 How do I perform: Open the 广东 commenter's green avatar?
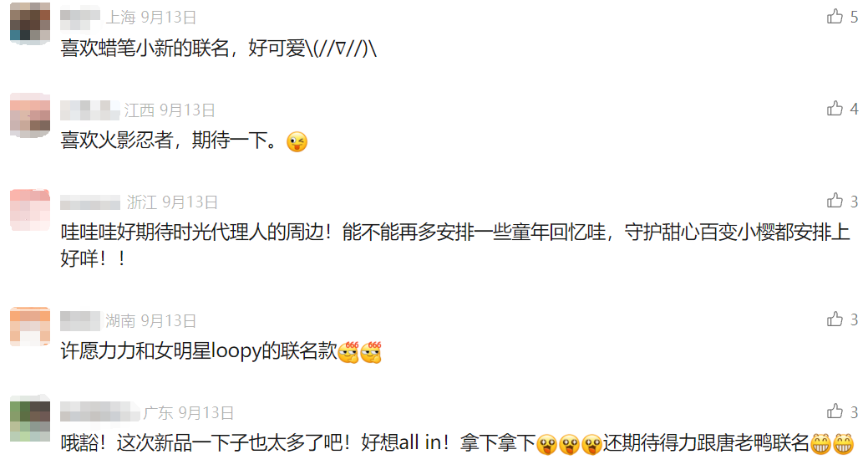(x=30, y=418)
